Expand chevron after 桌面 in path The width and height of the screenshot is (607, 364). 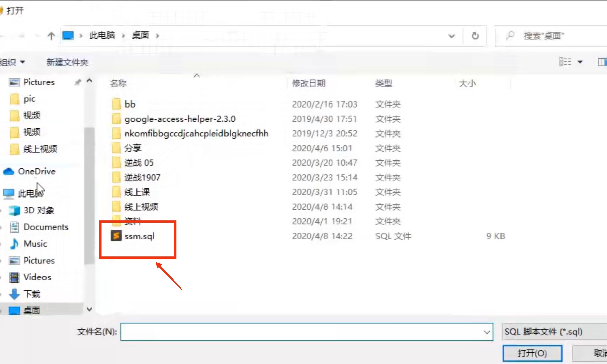click(157, 36)
